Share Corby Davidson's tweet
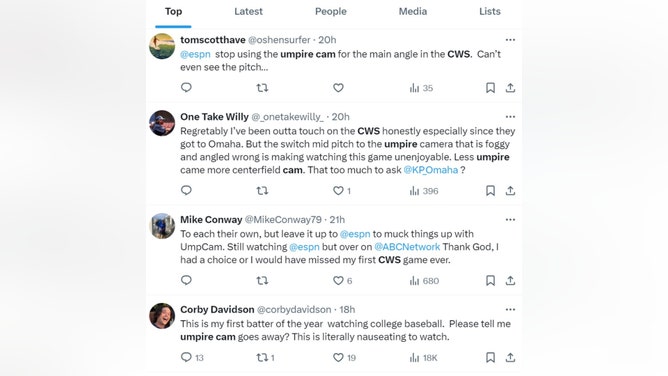The image size is (668, 376). pyautogui.click(x=510, y=357)
